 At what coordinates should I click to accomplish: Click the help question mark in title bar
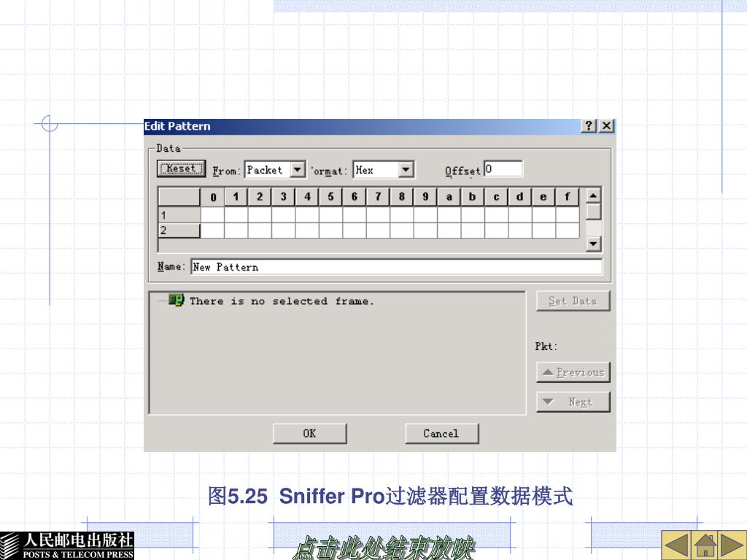pos(589,125)
